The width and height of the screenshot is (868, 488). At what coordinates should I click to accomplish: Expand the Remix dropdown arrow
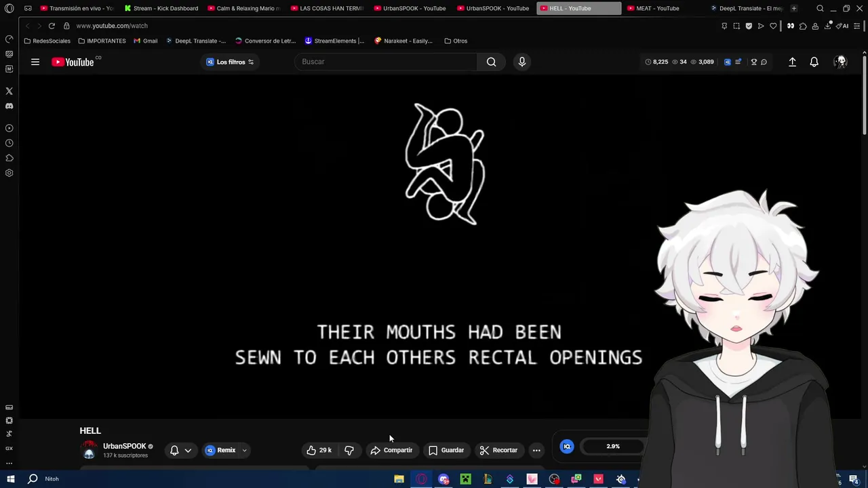[x=244, y=450]
